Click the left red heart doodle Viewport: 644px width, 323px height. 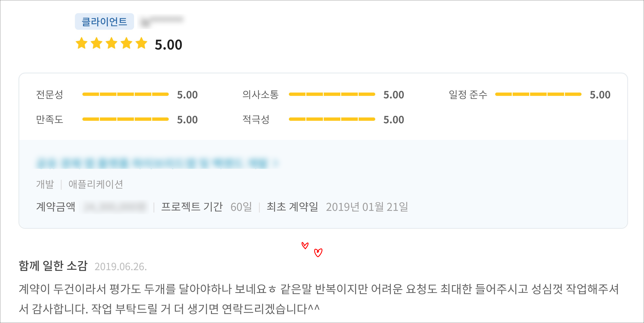pos(305,245)
